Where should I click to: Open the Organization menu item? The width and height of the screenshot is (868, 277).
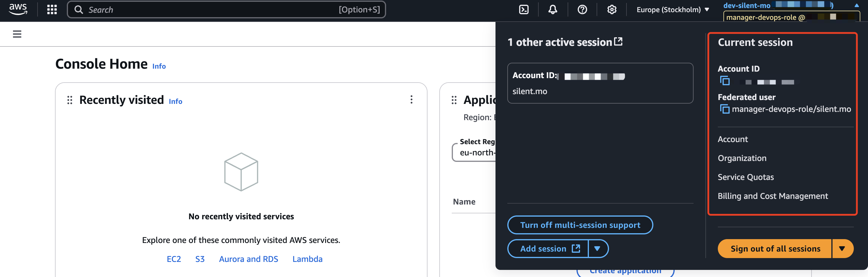742,158
